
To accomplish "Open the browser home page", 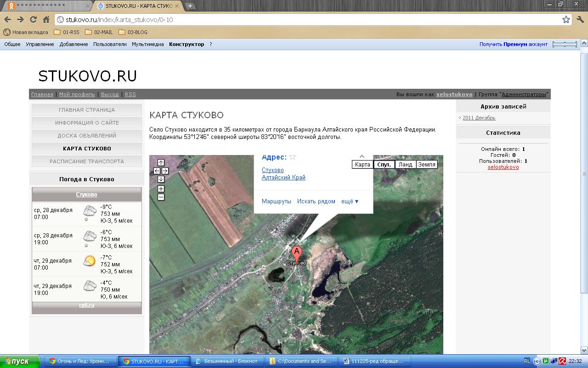I will (x=46, y=20).
